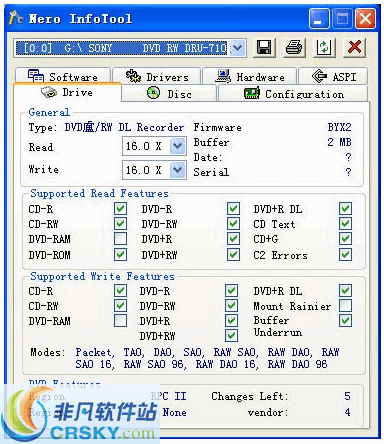Toggle DVD+R DL write feature checkbox

[x=346, y=291]
